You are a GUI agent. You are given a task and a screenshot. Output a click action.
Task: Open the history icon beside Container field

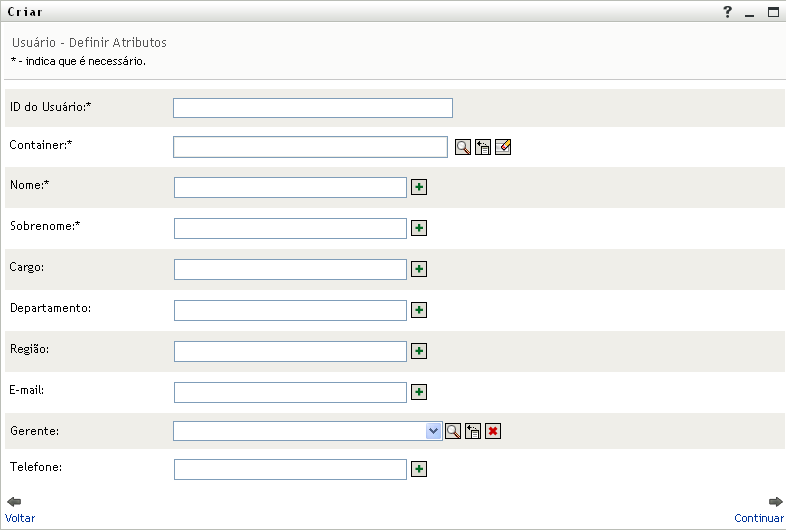pos(483,147)
